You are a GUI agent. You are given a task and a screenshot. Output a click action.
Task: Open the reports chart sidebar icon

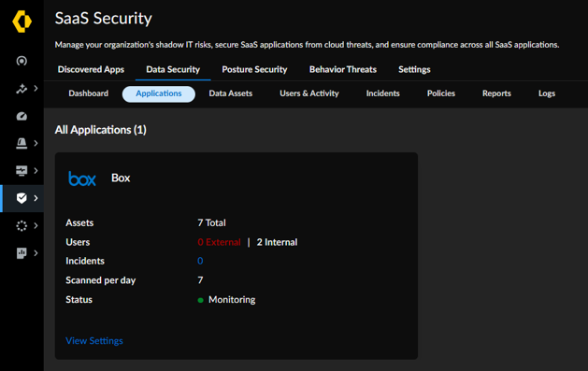tap(22, 253)
